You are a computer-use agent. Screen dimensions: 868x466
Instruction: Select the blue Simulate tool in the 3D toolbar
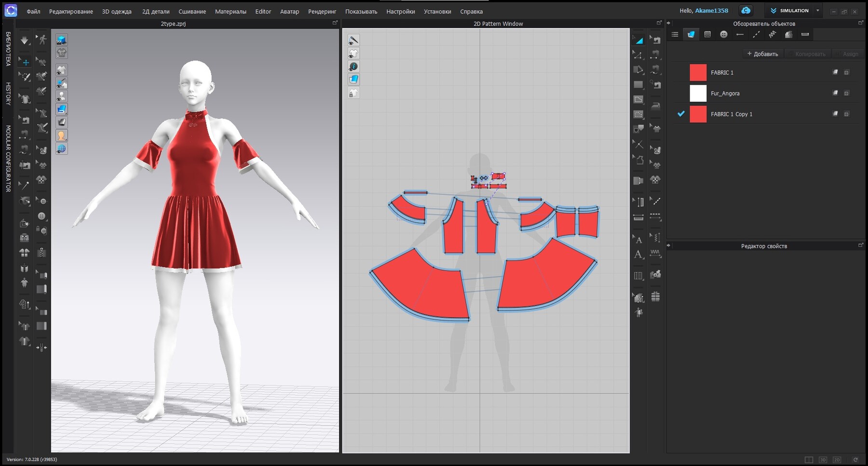point(61,109)
